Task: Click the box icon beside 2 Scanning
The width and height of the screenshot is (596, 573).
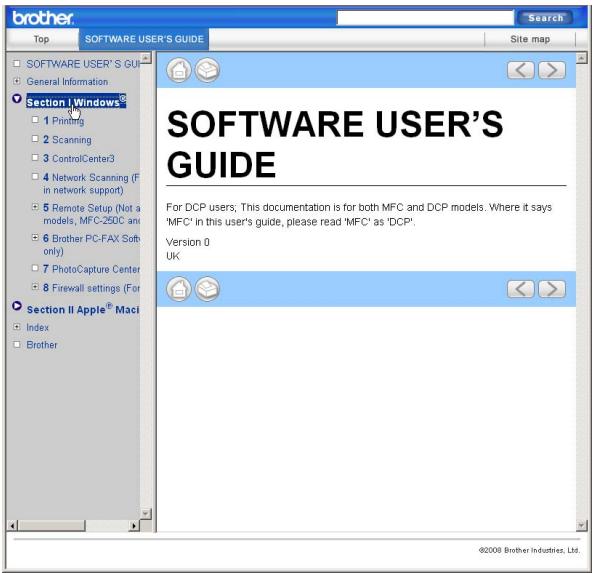Action: [35, 138]
